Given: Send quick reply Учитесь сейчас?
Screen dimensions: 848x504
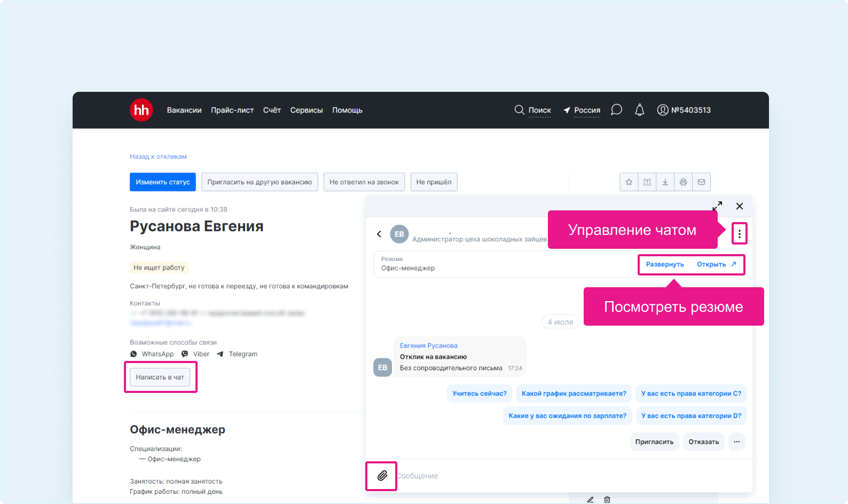Looking at the screenshot, I should [x=480, y=393].
